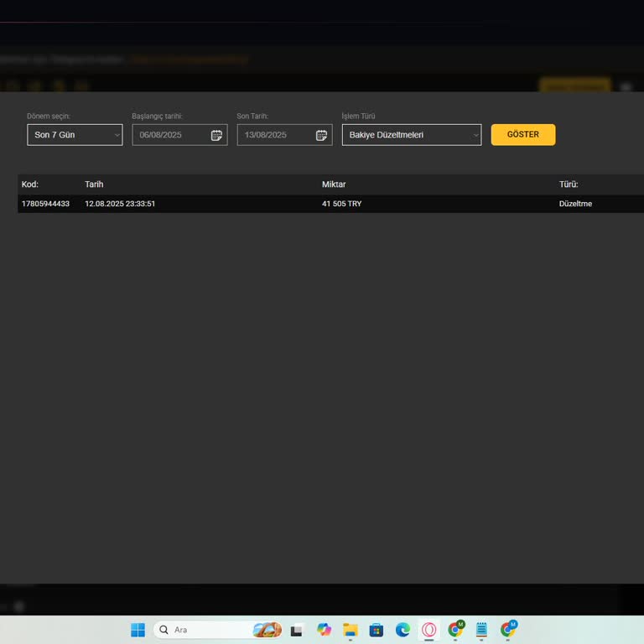
Task: Open Chrome with green M profile badge
Action: coord(455,630)
